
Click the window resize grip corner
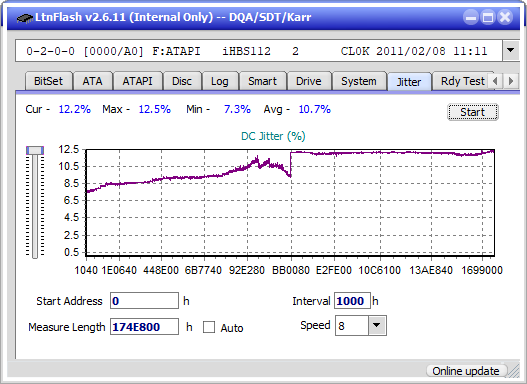[x=514, y=371]
